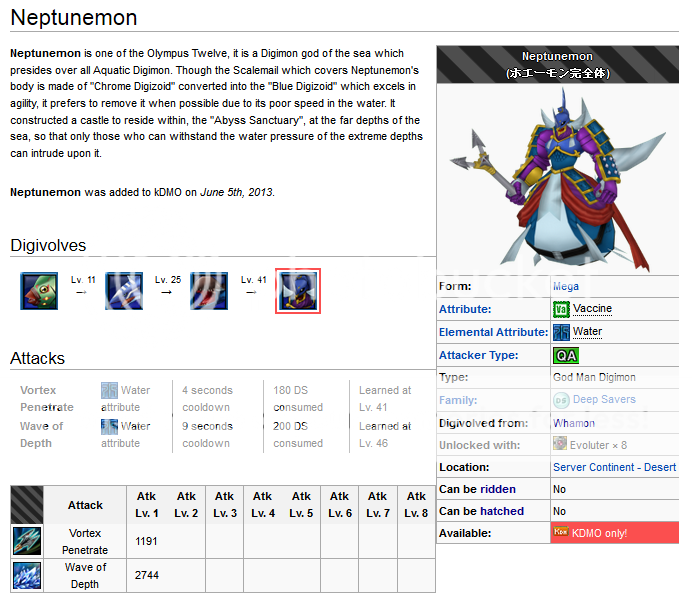
Task: Click the Evoluter item icon
Action: point(561,445)
